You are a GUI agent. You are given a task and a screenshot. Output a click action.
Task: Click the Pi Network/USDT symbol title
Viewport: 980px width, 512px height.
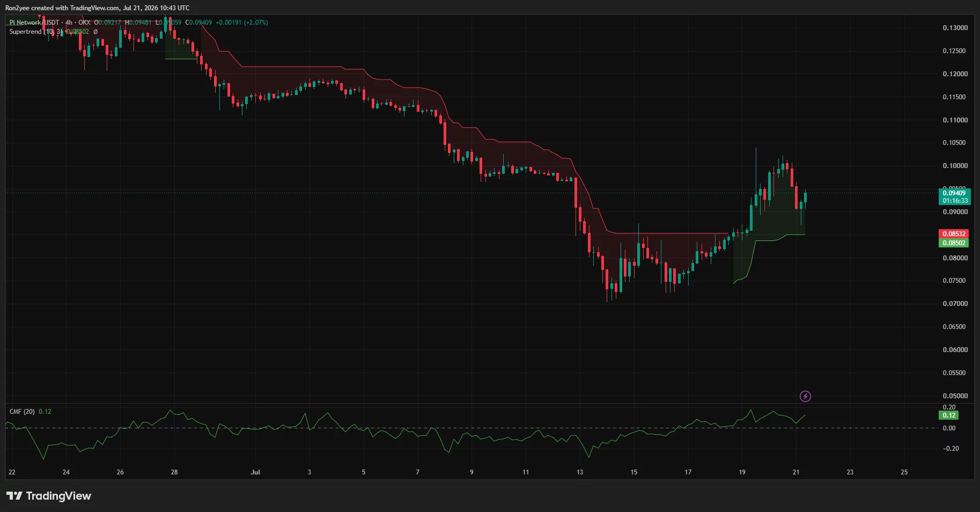coord(34,23)
